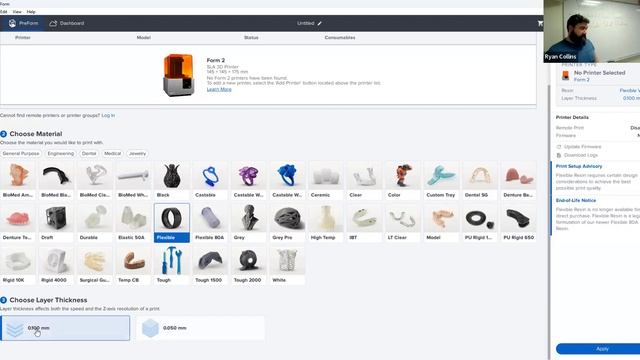Choose the Castable Wax blue ring material
Viewport: 640px width, 360px height.
(287, 180)
